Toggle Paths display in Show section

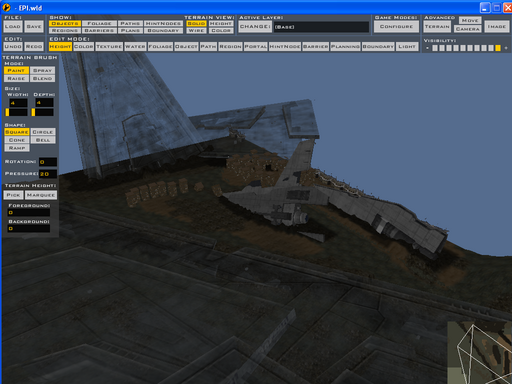[130, 24]
